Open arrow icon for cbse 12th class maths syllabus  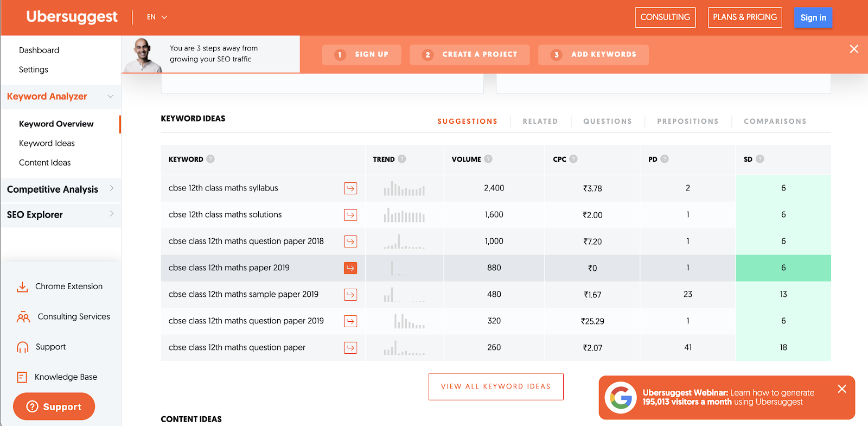tap(350, 188)
